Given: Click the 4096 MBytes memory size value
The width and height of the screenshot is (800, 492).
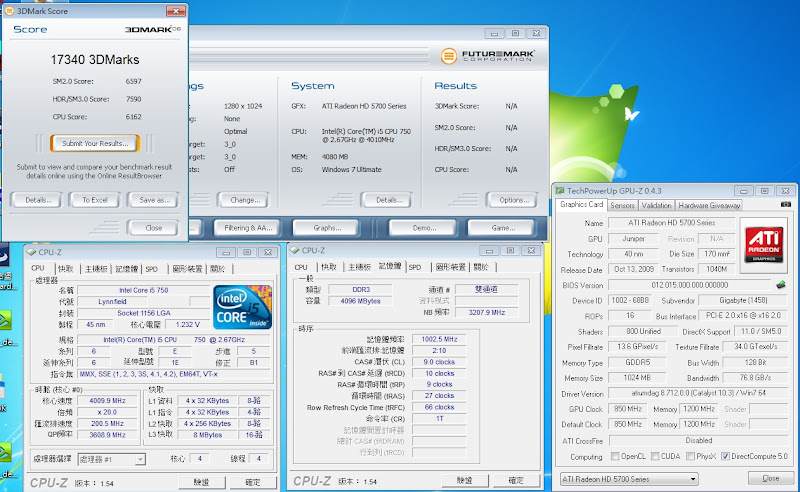Looking at the screenshot, I should point(360,301).
